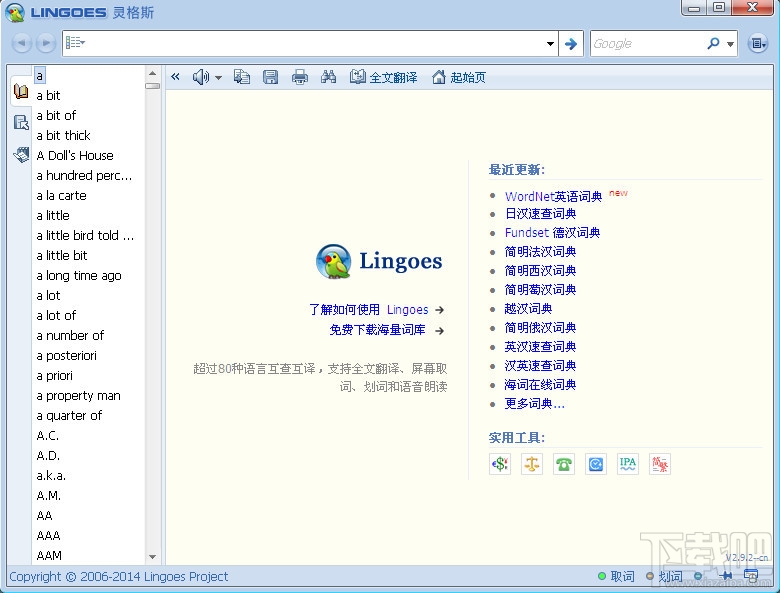Select 'a number of' entry
The height and width of the screenshot is (593, 780).
70,335
